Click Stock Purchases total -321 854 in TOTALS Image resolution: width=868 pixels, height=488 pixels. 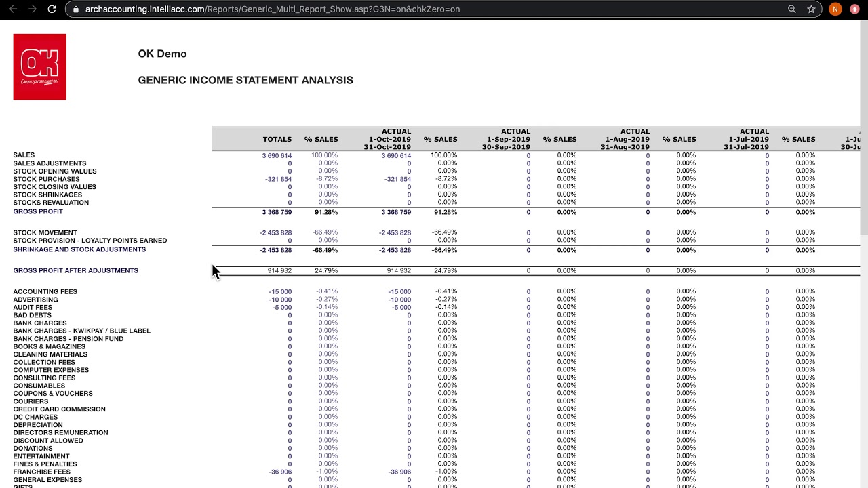pyautogui.click(x=278, y=179)
